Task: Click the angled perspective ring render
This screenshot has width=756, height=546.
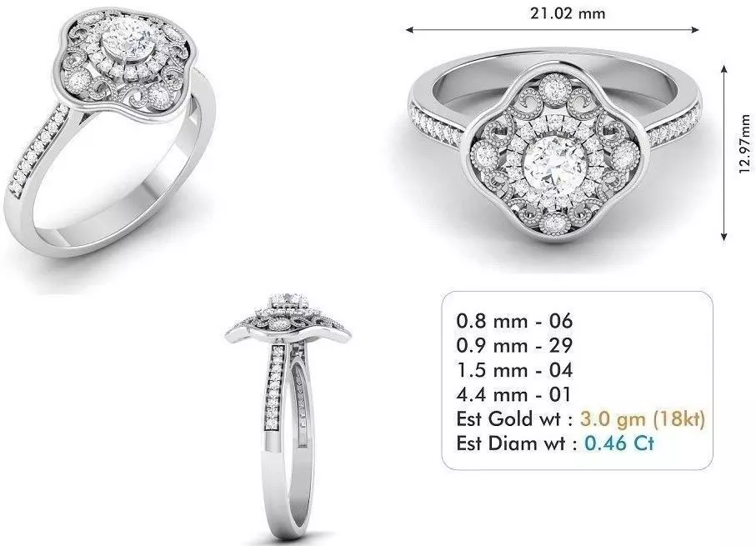Action: (109, 132)
